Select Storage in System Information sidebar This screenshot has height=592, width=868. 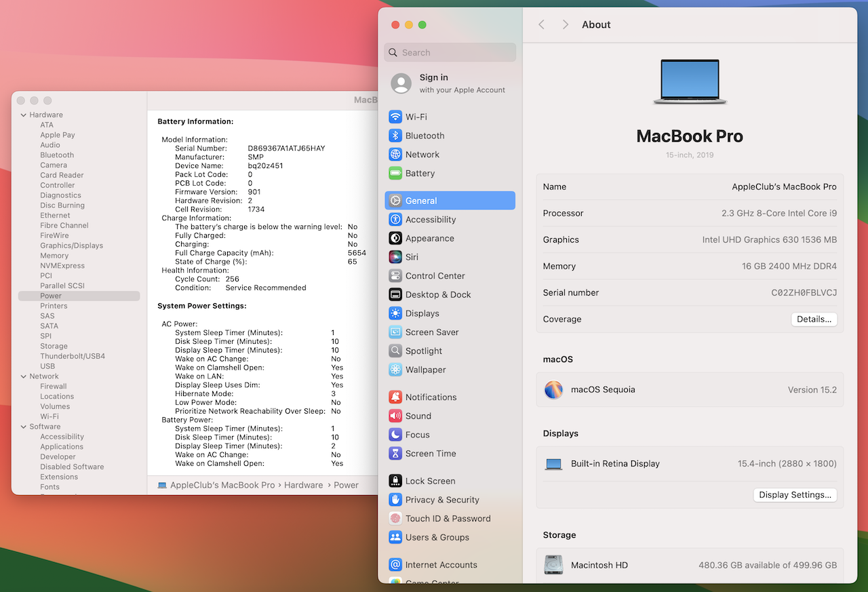(x=54, y=346)
